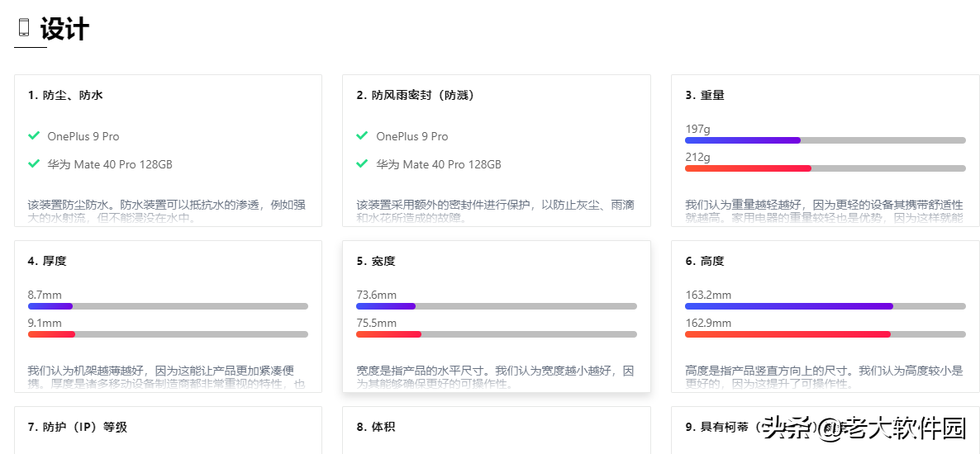Click the 197g weight bar

(742, 140)
